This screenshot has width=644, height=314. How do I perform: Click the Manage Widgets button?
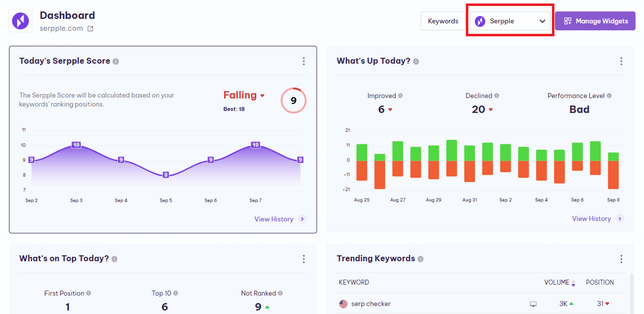[x=595, y=21]
